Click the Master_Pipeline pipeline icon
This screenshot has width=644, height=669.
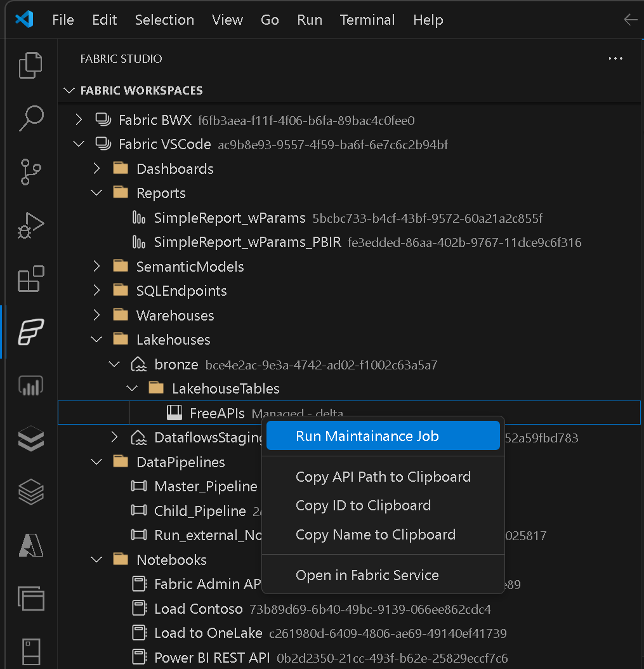[x=138, y=486]
